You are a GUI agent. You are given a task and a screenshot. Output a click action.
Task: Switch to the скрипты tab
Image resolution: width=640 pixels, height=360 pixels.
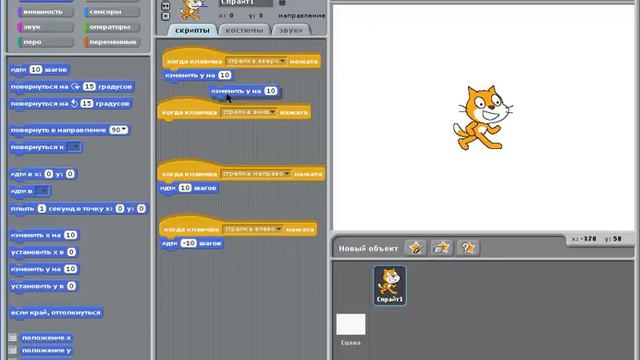pos(192,30)
